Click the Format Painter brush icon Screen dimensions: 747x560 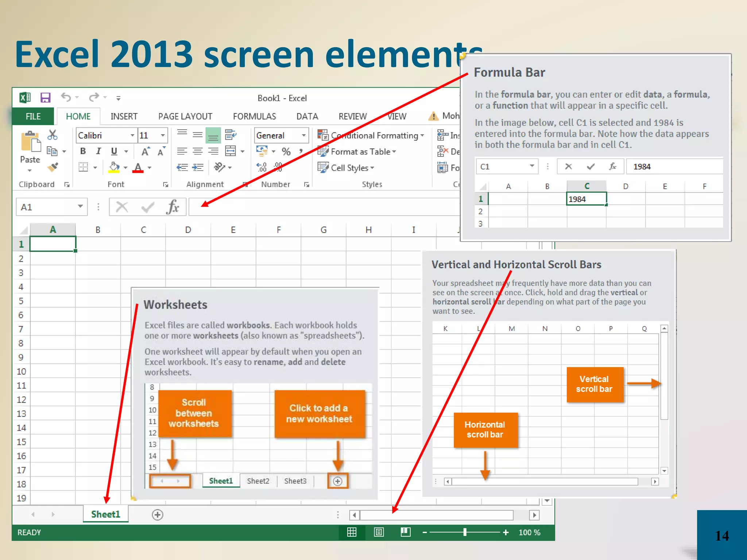pyautogui.click(x=53, y=167)
